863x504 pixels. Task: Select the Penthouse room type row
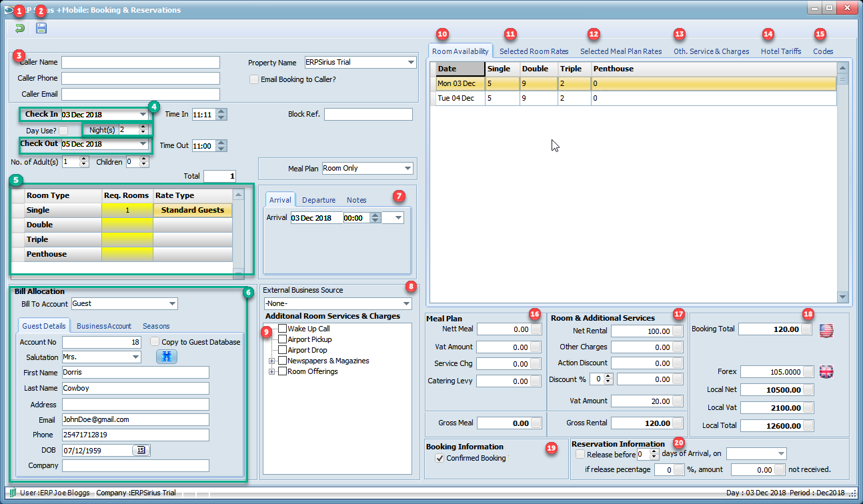tap(123, 254)
